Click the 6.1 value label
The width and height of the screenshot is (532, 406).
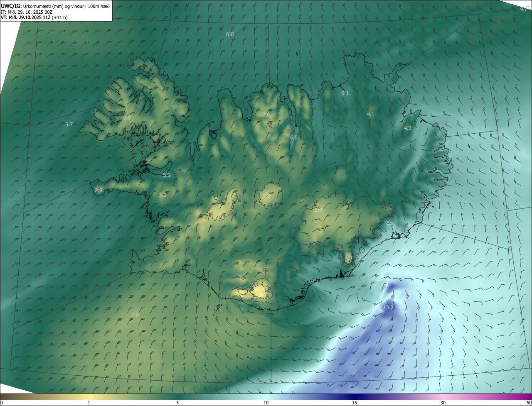click(345, 93)
